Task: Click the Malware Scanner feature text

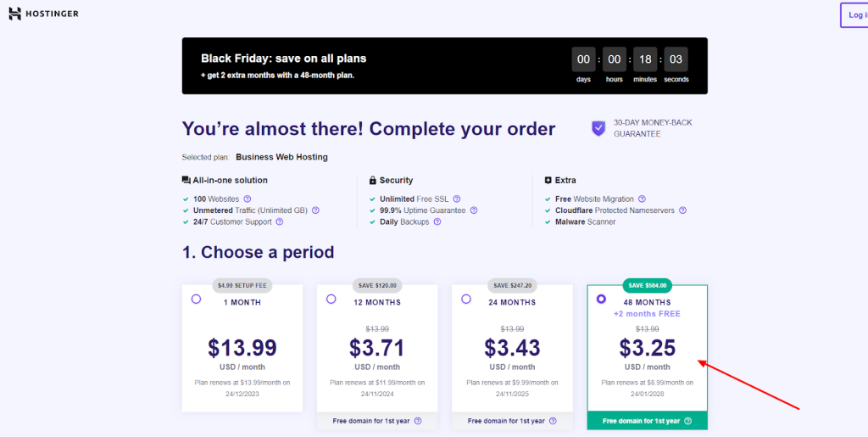Action: 585,221
